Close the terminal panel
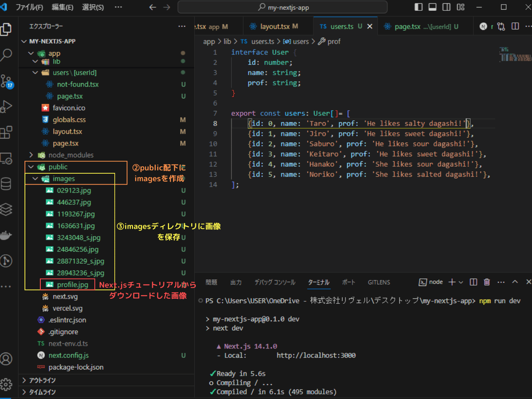Image resolution: width=532 pixels, height=399 pixels. (528, 282)
